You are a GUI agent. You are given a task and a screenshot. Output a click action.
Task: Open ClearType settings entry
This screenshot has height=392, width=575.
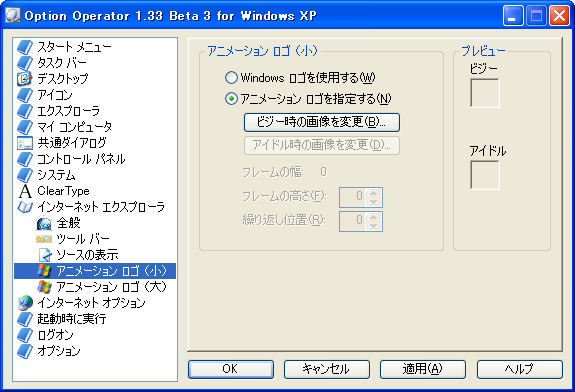pyautogui.click(x=63, y=191)
